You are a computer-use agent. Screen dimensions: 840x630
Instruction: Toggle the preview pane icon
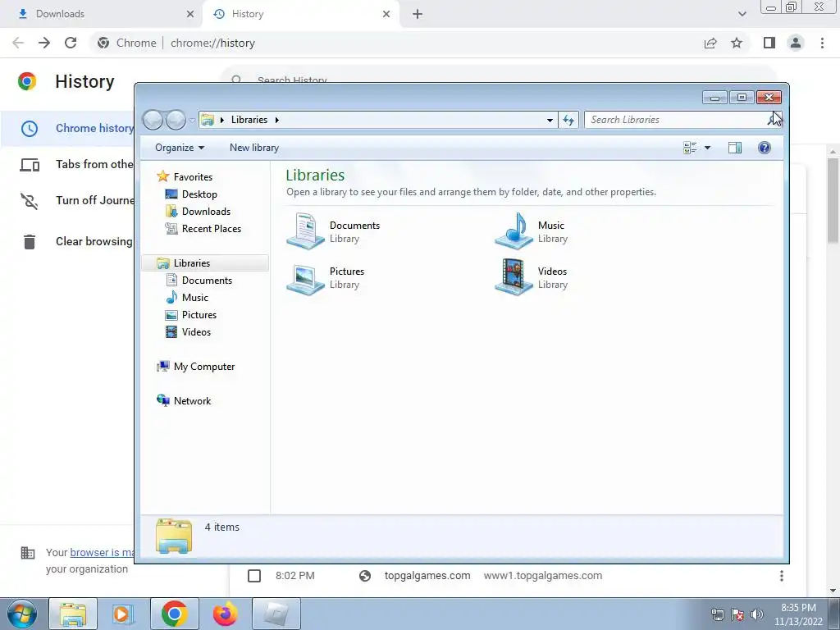pos(734,148)
